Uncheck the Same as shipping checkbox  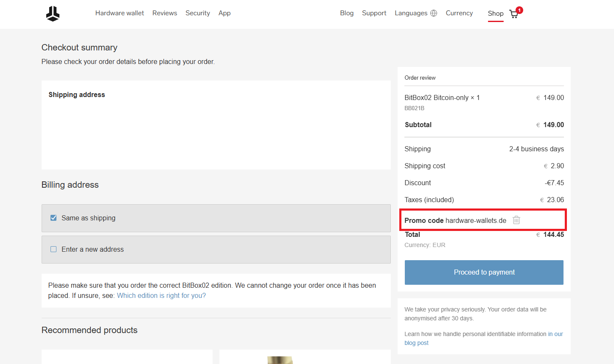53,217
